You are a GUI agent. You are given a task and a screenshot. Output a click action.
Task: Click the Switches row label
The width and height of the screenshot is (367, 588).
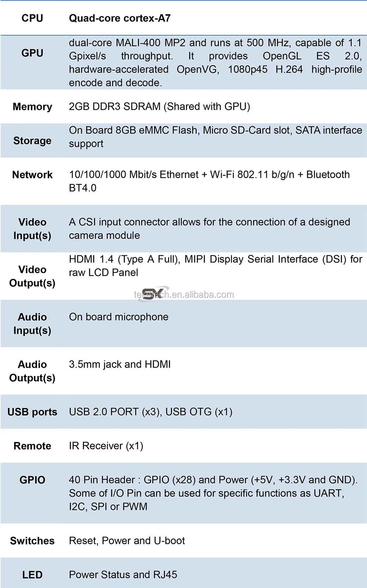[x=32, y=541]
